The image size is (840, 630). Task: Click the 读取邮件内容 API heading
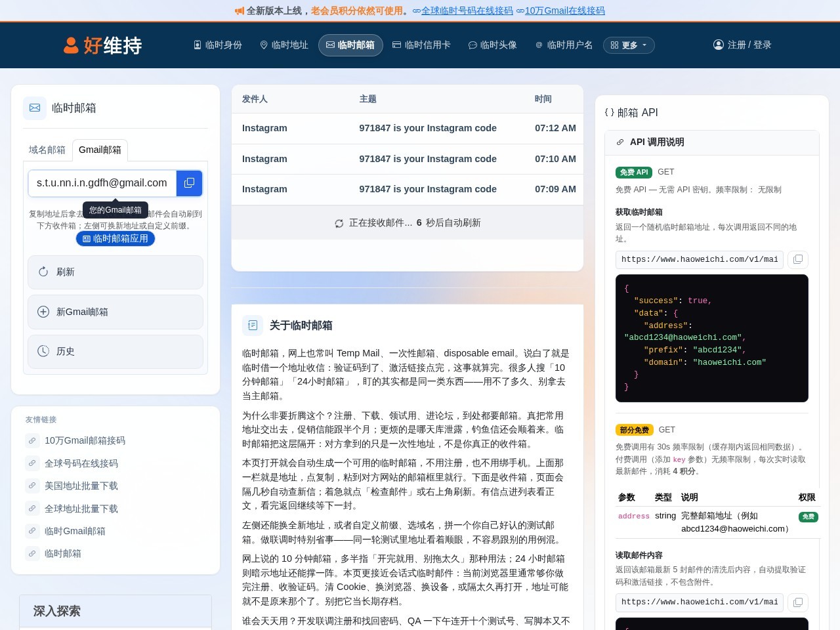pos(639,555)
